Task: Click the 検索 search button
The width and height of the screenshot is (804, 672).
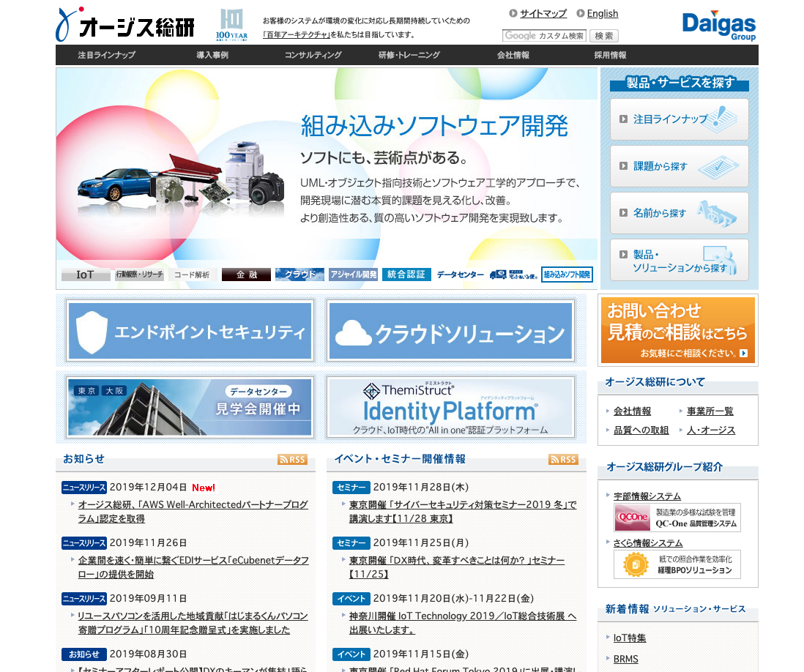Action: pyautogui.click(x=603, y=36)
